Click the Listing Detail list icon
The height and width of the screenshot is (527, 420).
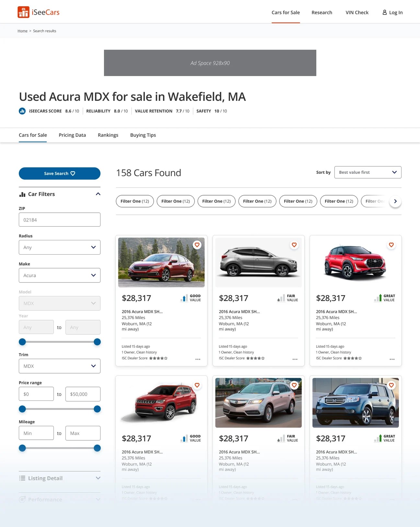[x=22, y=478]
